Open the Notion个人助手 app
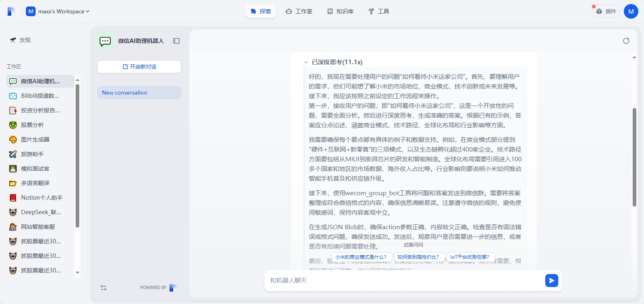644x304 pixels. [40, 198]
